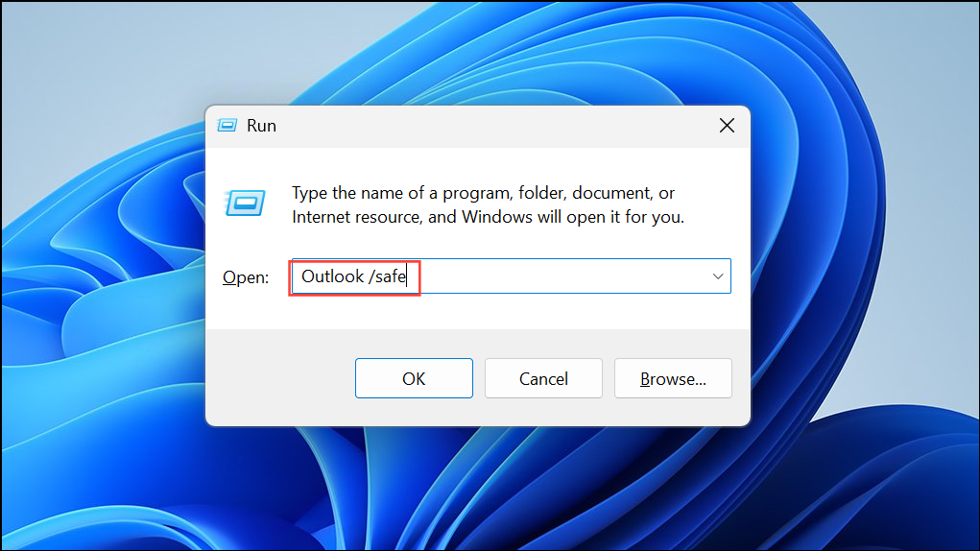Click the OK button in Run dialog
The width and height of the screenshot is (980, 551).
(414, 378)
